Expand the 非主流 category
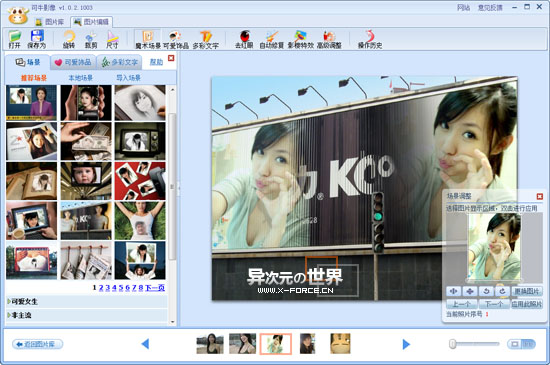The height and width of the screenshot is (365, 550). pyautogui.click(x=20, y=315)
